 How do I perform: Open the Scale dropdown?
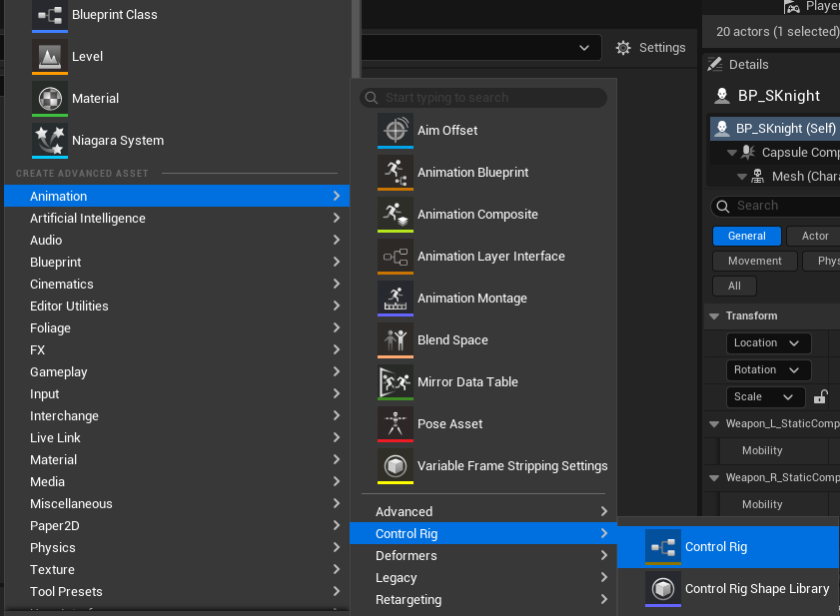(x=765, y=397)
